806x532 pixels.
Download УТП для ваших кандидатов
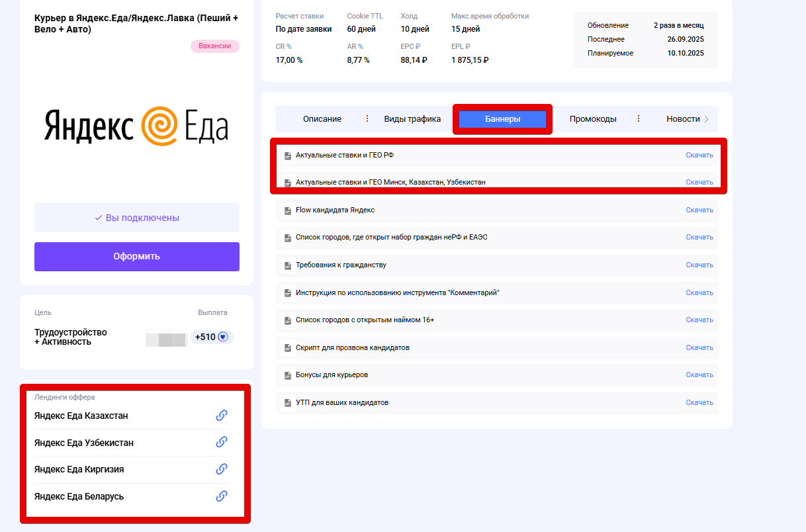(699, 402)
